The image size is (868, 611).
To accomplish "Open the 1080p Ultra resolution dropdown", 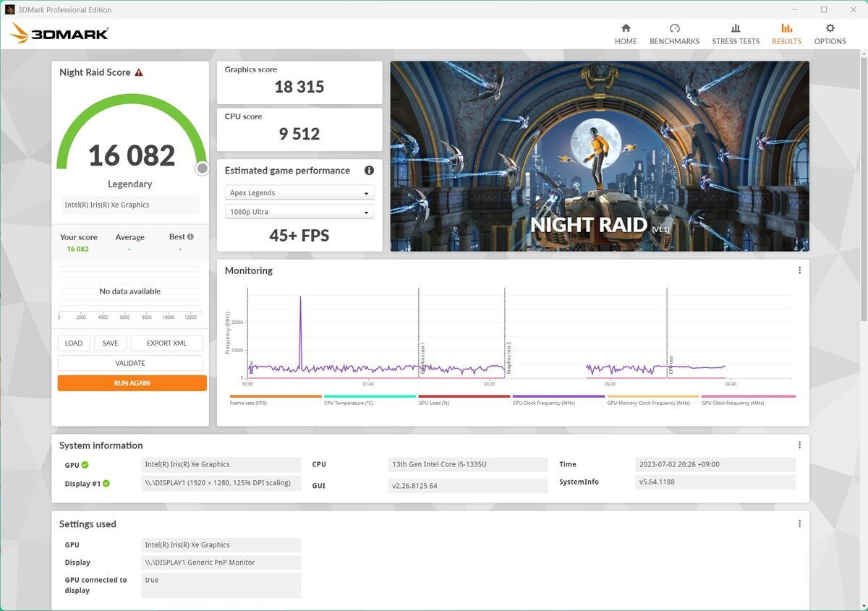I will pyautogui.click(x=299, y=212).
